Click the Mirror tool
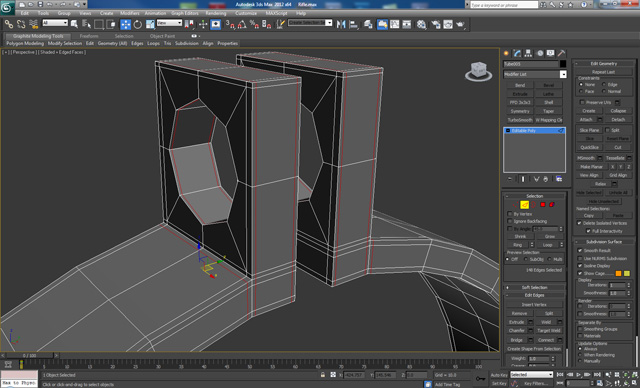The image size is (640, 388). (x=341, y=24)
